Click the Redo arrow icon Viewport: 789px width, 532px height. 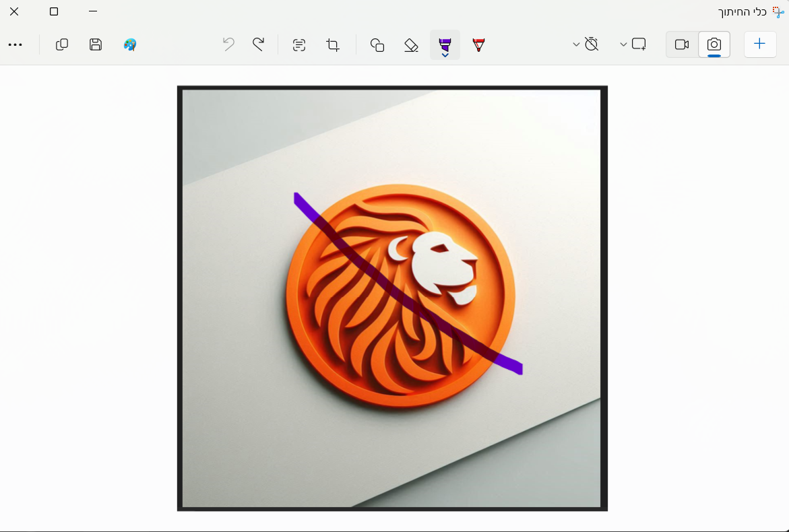click(x=258, y=44)
